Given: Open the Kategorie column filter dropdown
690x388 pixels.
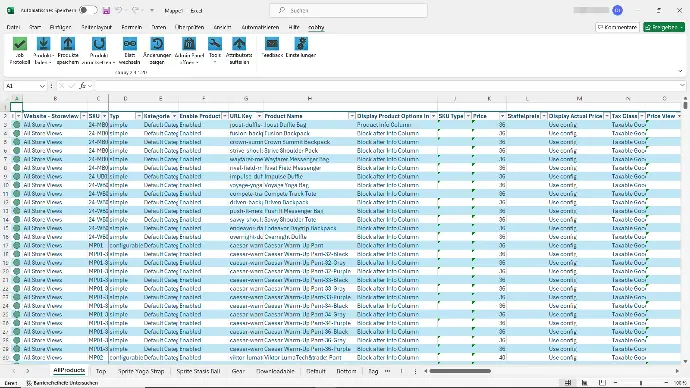Looking at the screenshot, I should (174, 116).
